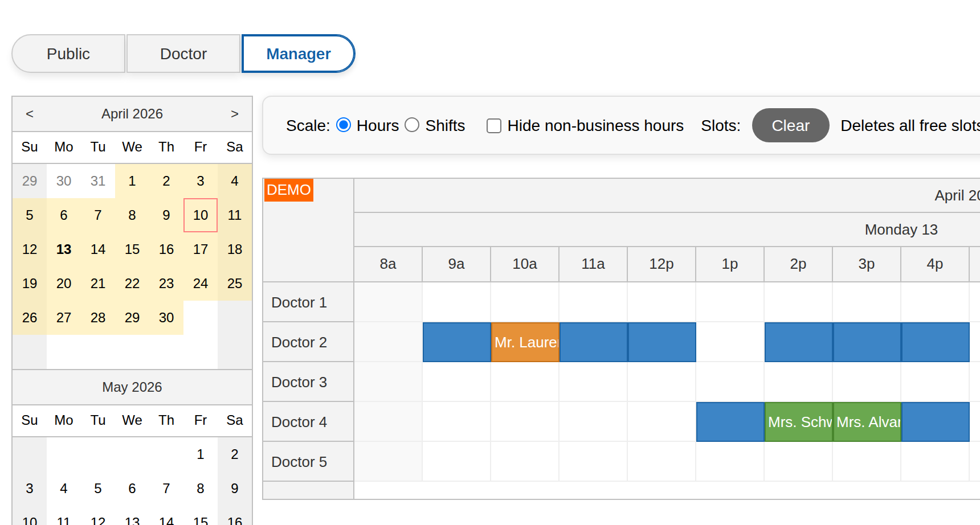Viewport: 980px width, 525px height.
Task: Click the bold date 13 in April
Action: 63,249
